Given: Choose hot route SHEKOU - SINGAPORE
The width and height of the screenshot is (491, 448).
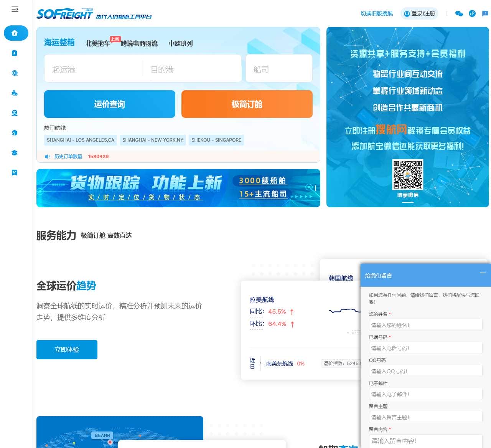Looking at the screenshot, I should click(216, 140).
